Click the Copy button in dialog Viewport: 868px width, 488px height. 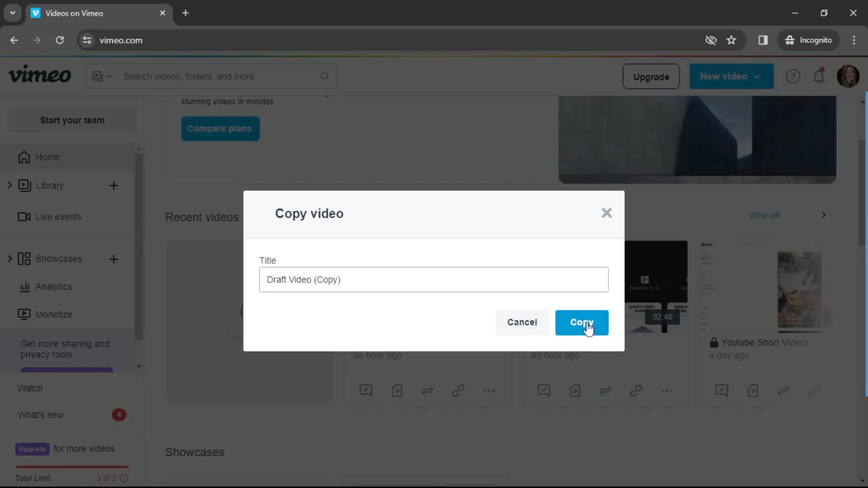(581, 322)
